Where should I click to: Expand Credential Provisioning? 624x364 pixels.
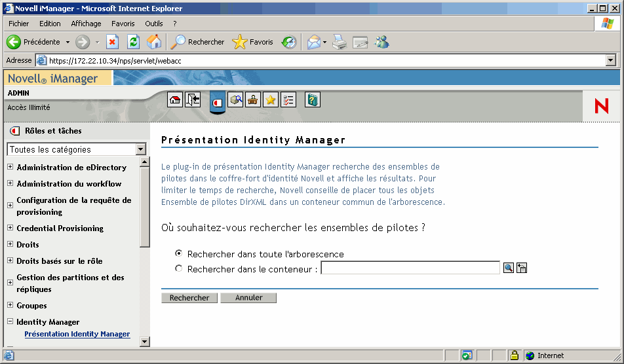pyautogui.click(x=10, y=228)
